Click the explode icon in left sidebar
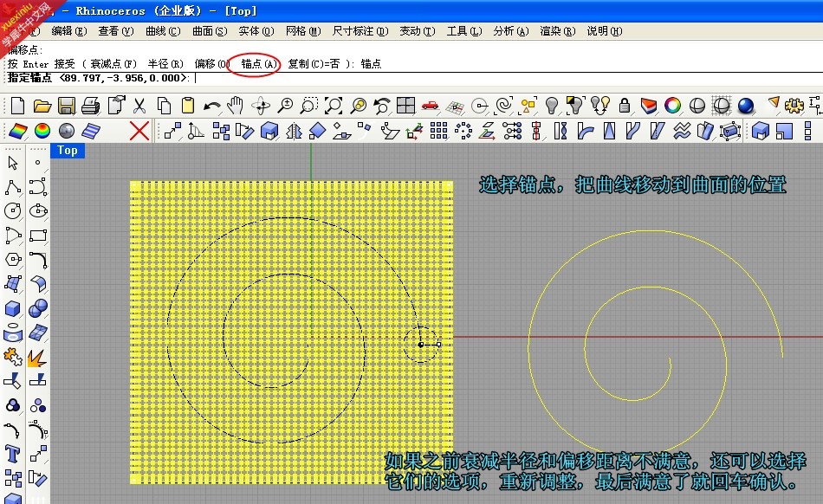The height and width of the screenshot is (504, 823). (x=37, y=358)
